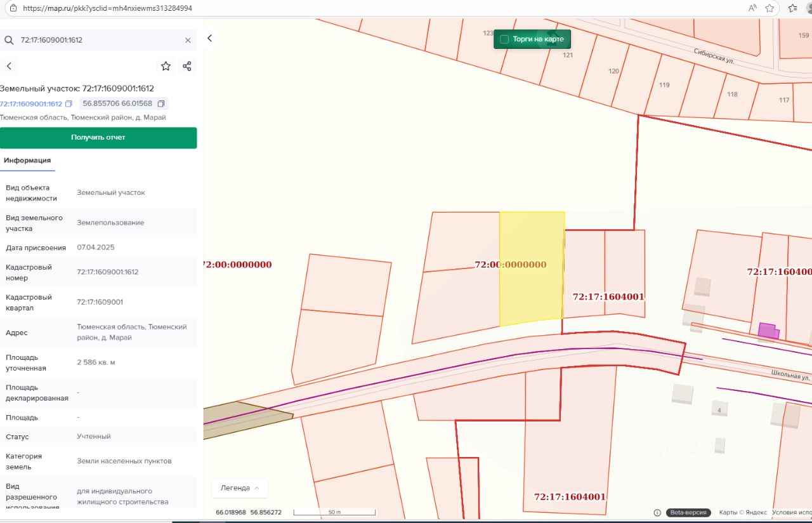Copy the coordinates 56.855706 66.01568
Image resolution: width=812 pixels, height=523 pixels.
click(161, 103)
